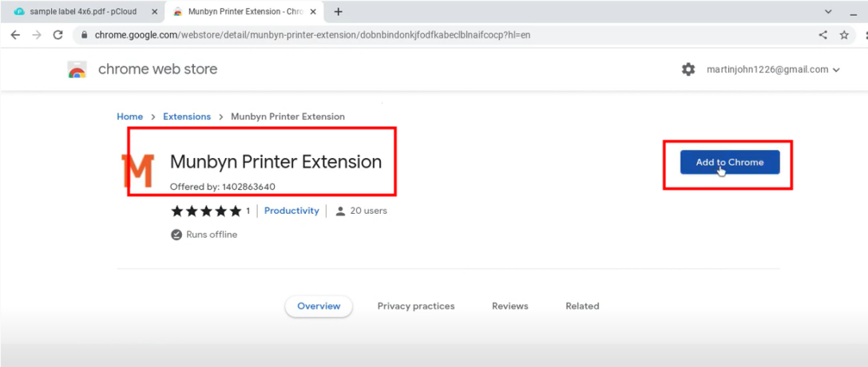Click the pCloud favicon on first tab
Image resolution: width=868 pixels, height=367 pixels.
19,12
